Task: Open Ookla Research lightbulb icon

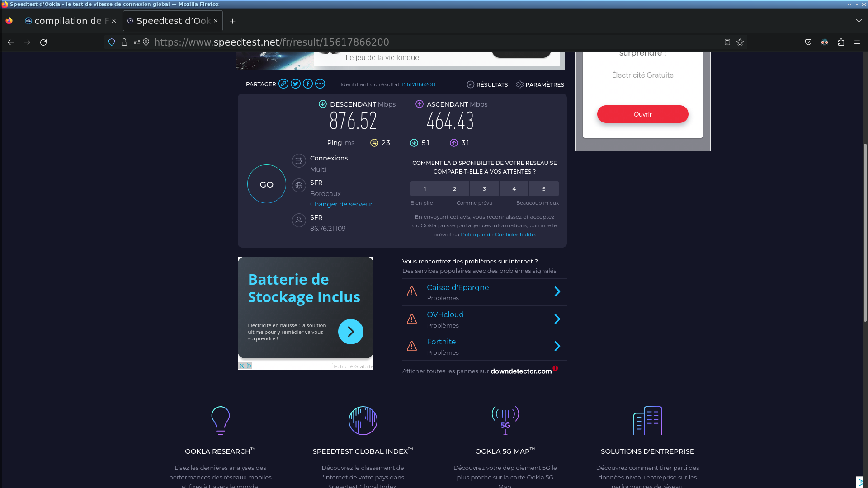Action: [221, 421]
